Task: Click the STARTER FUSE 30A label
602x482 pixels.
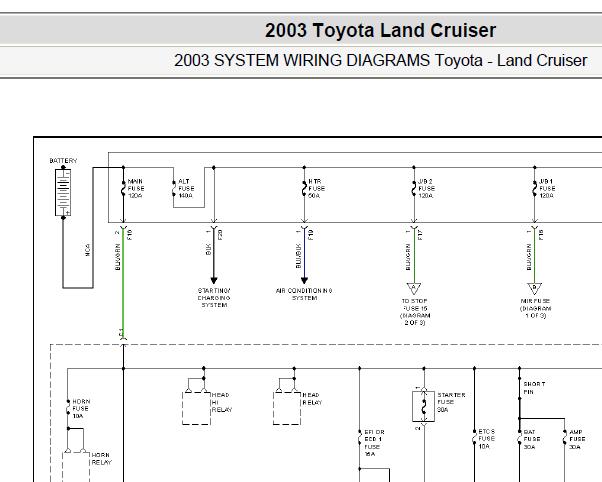Action: (x=452, y=402)
